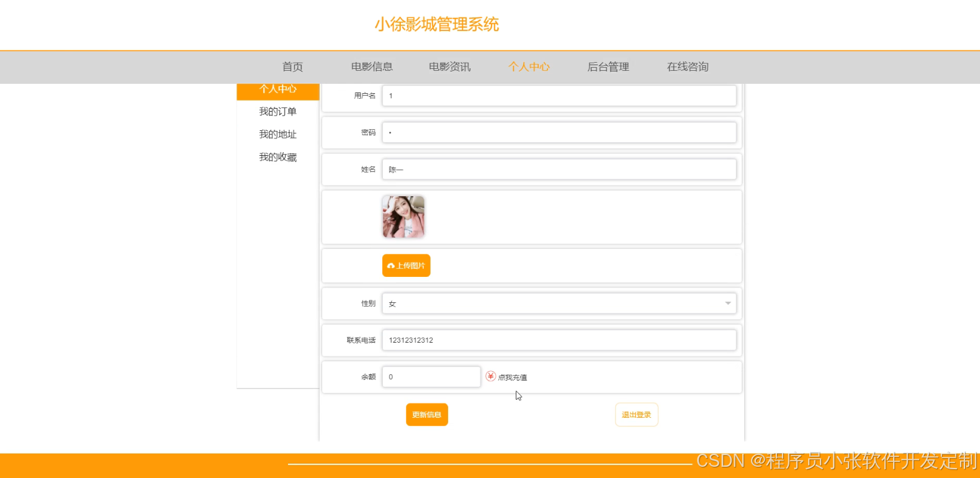980x478 pixels.
Task: Open the 电影资讯 menu item
Action: 450,67
